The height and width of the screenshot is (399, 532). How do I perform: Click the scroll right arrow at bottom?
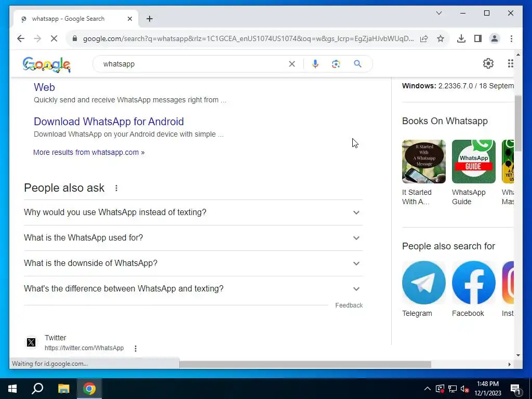point(509,364)
